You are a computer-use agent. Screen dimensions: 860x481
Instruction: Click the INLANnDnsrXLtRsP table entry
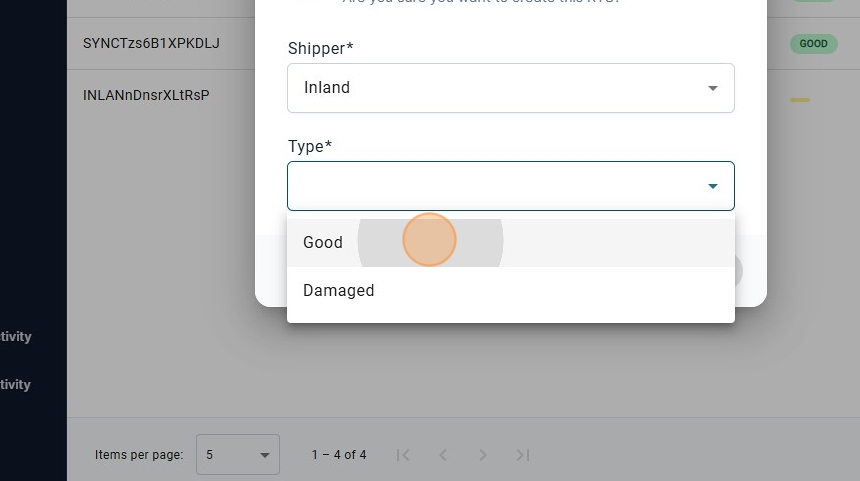[x=146, y=96]
